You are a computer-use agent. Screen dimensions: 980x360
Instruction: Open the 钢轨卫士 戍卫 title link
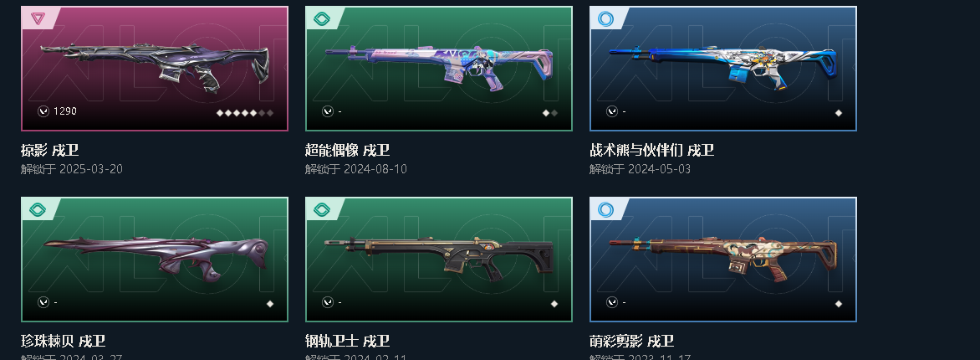[347, 342]
